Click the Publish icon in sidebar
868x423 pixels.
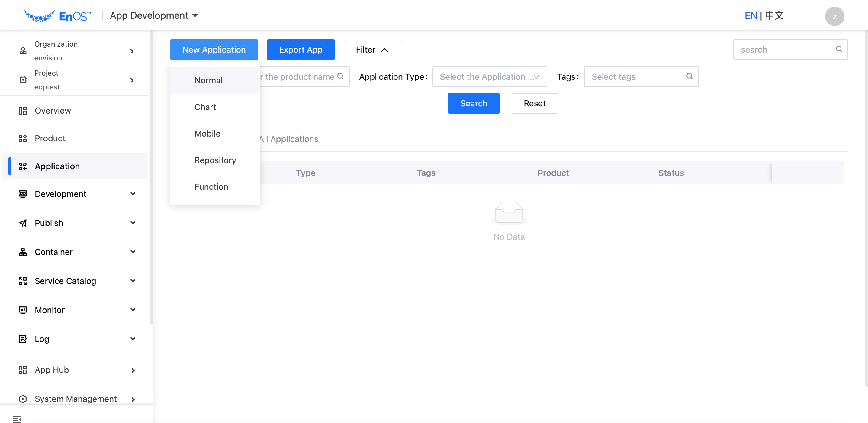pyautogui.click(x=22, y=223)
